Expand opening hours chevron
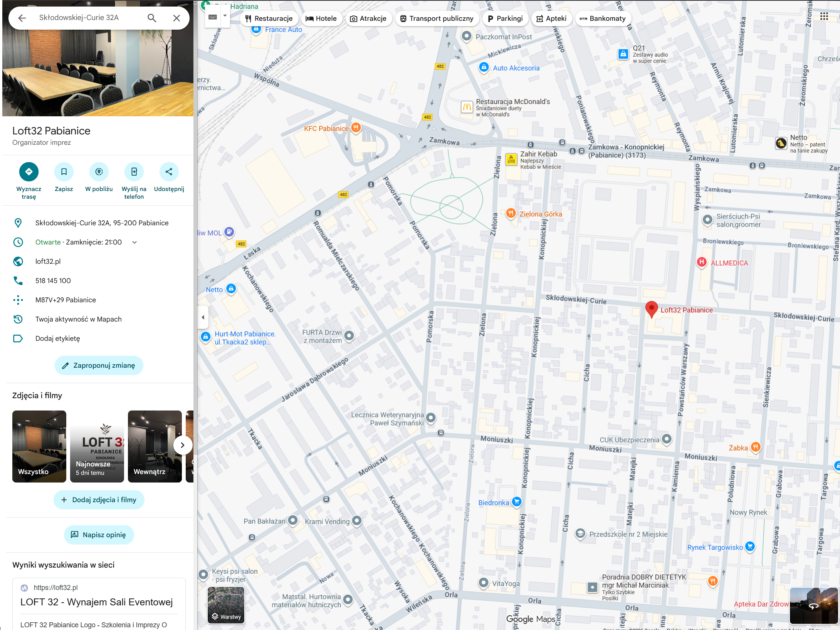840x630 pixels. coord(134,242)
